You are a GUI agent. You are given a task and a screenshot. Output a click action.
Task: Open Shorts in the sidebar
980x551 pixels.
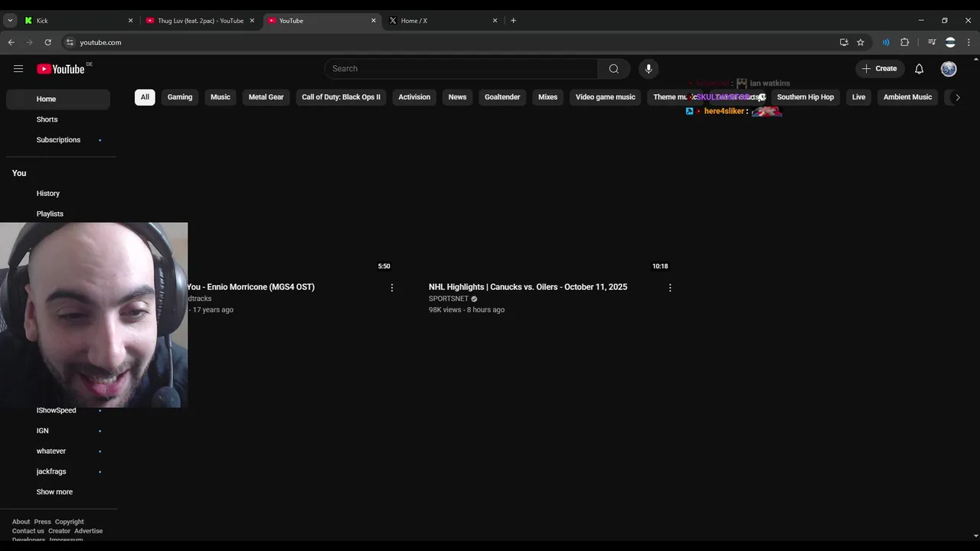[58, 119]
